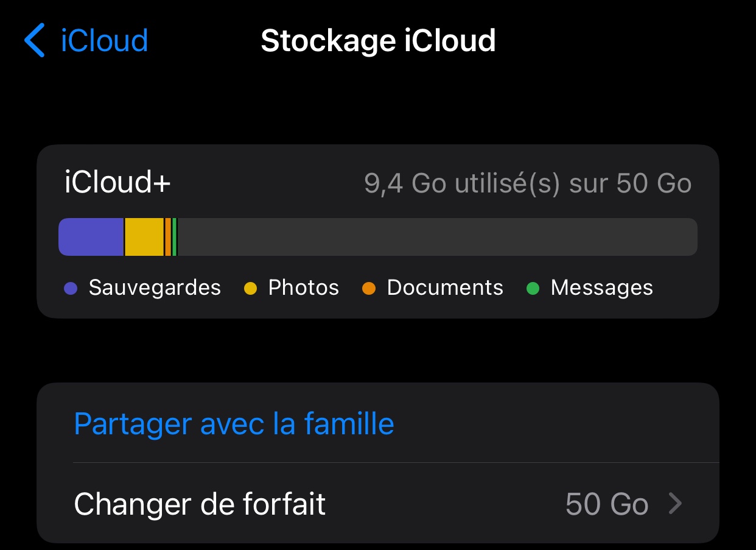
Task: Tap the Photos legend label
Action: click(303, 287)
